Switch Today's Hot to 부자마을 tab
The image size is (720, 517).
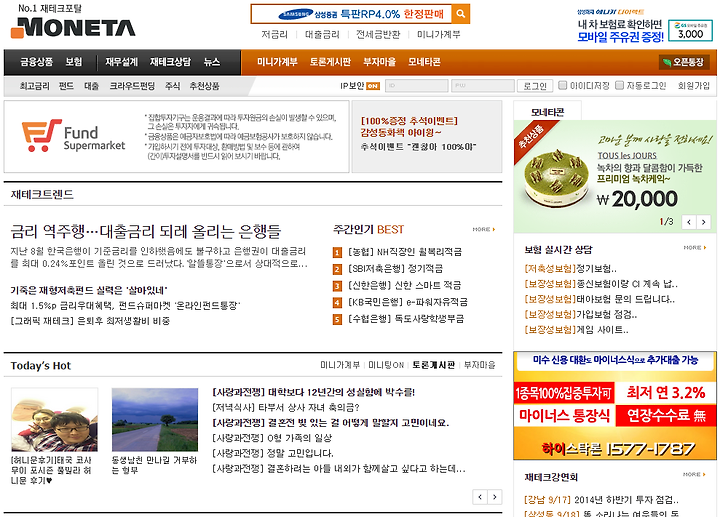point(479,365)
